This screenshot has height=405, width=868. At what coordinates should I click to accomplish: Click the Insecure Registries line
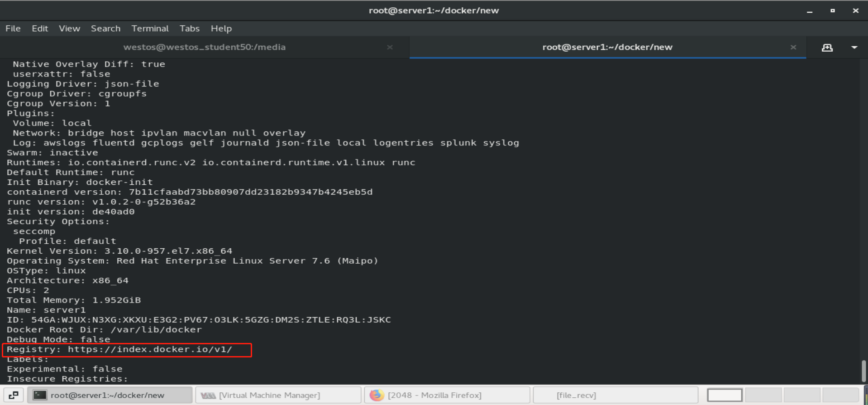coord(67,379)
